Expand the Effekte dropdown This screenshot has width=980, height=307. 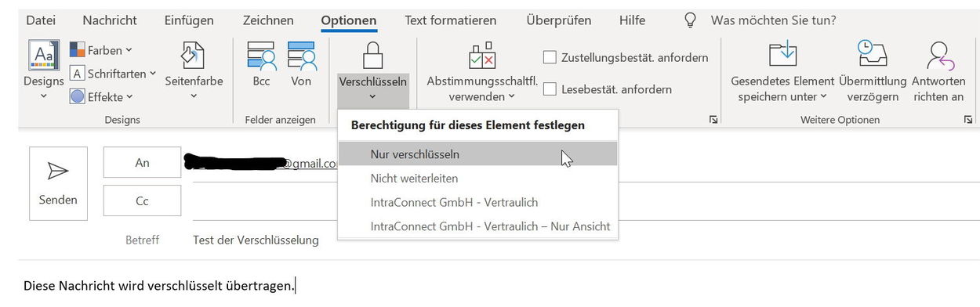101,97
